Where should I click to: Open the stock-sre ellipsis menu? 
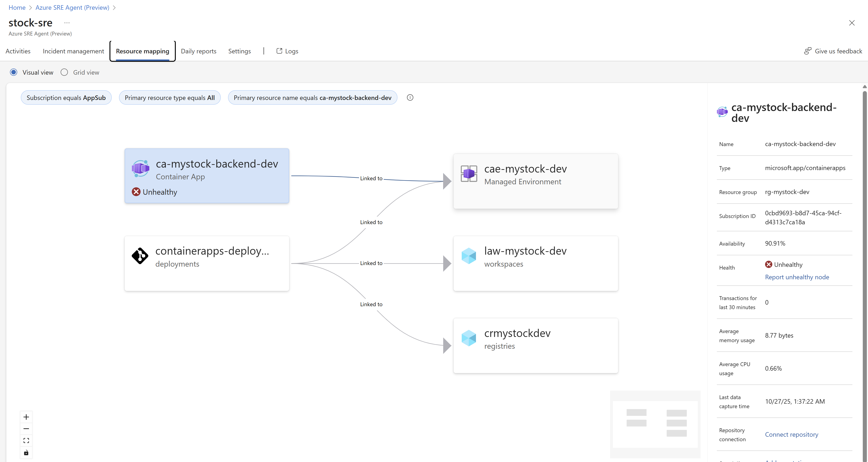(67, 23)
